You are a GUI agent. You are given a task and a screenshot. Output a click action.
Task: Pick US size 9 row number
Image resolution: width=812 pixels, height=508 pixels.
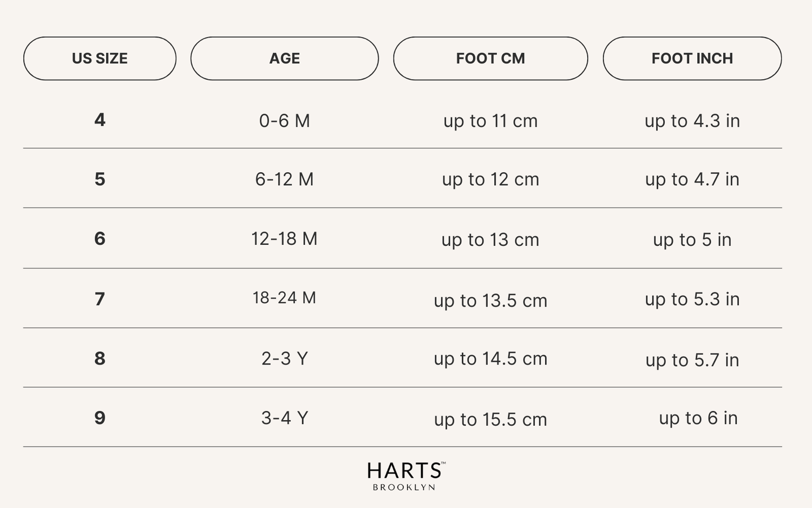pyautogui.click(x=100, y=418)
